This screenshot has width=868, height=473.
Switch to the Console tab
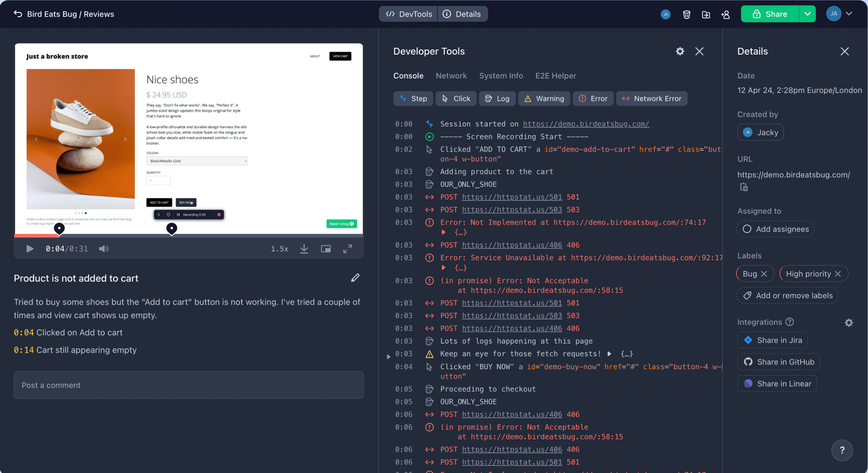pos(408,76)
